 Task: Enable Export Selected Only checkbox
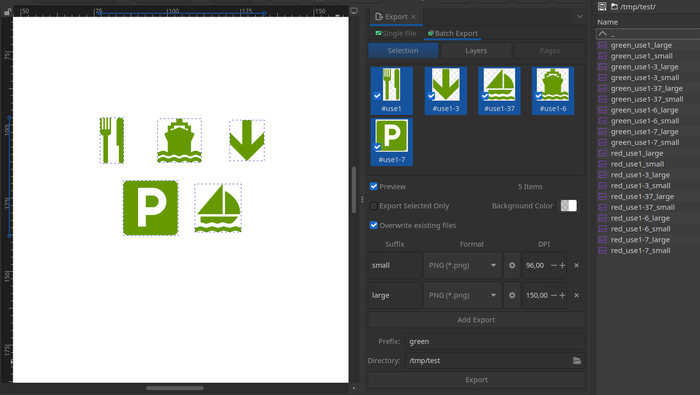point(374,206)
